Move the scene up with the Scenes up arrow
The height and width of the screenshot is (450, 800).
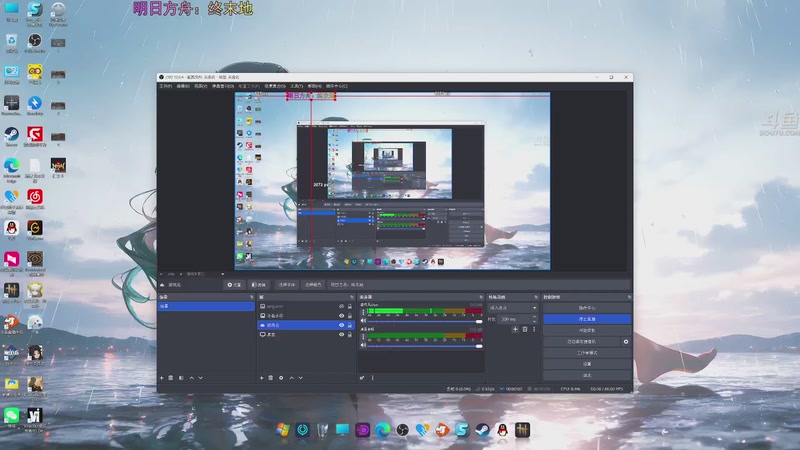tap(192, 378)
